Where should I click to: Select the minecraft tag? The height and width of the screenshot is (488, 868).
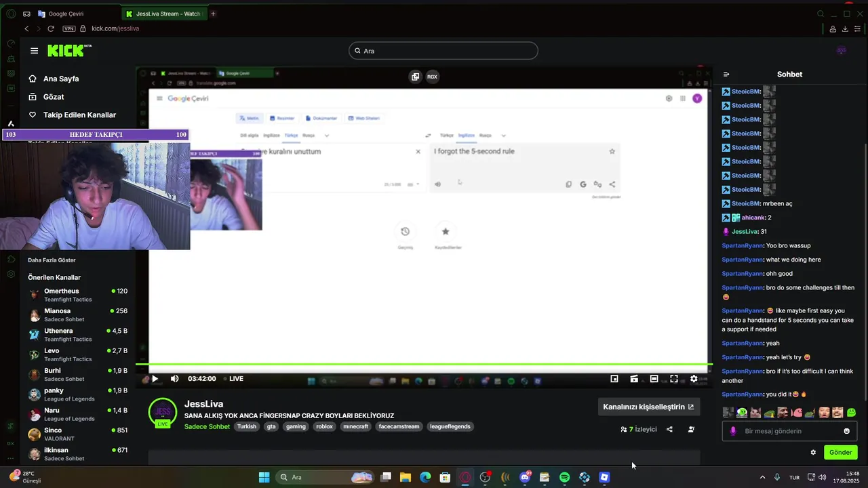pyautogui.click(x=355, y=426)
